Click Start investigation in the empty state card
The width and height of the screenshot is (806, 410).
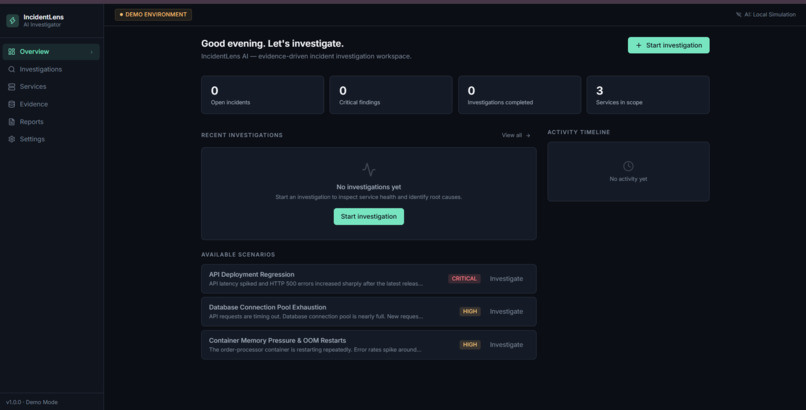369,216
